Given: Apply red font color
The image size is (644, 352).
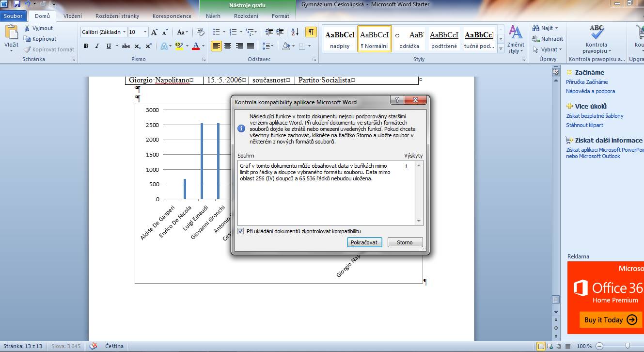Looking at the screenshot, I should click(196, 46).
